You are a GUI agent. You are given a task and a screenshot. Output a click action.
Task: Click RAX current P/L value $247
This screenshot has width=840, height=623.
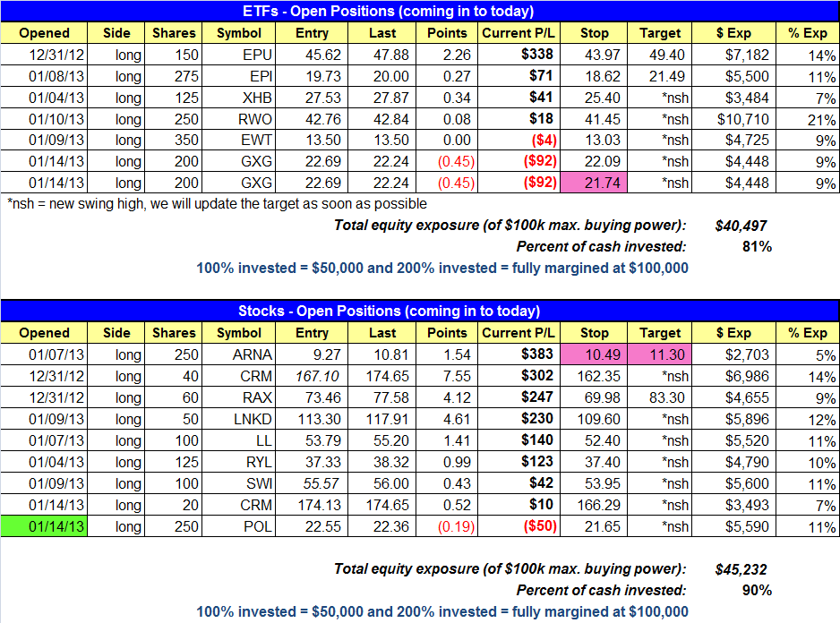[x=536, y=397]
